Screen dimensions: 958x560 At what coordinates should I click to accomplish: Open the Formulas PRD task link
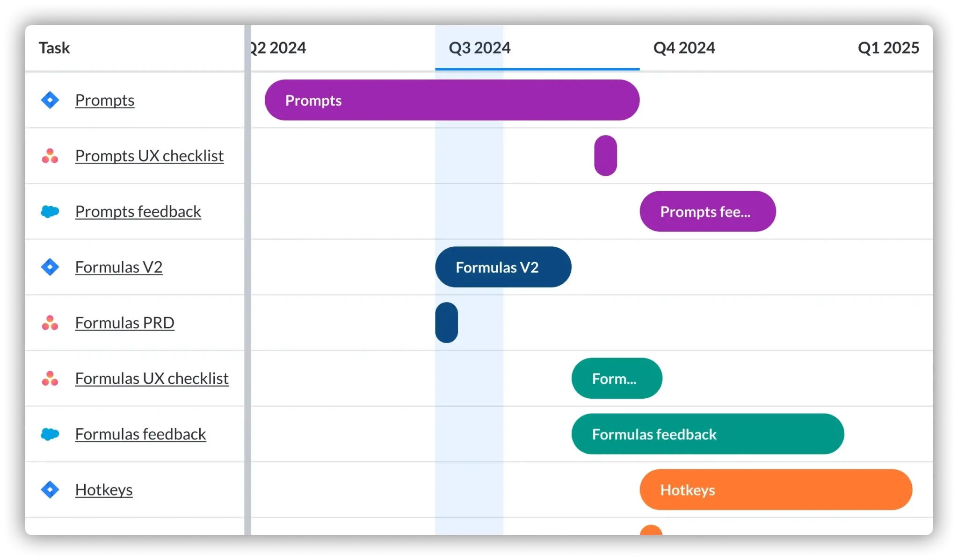[124, 323]
